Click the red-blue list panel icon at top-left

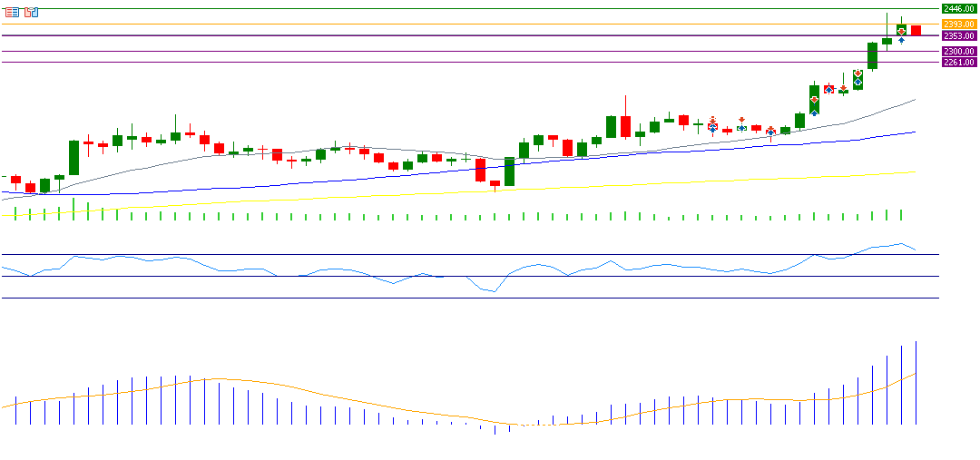pyautogui.click(x=11, y=12)
